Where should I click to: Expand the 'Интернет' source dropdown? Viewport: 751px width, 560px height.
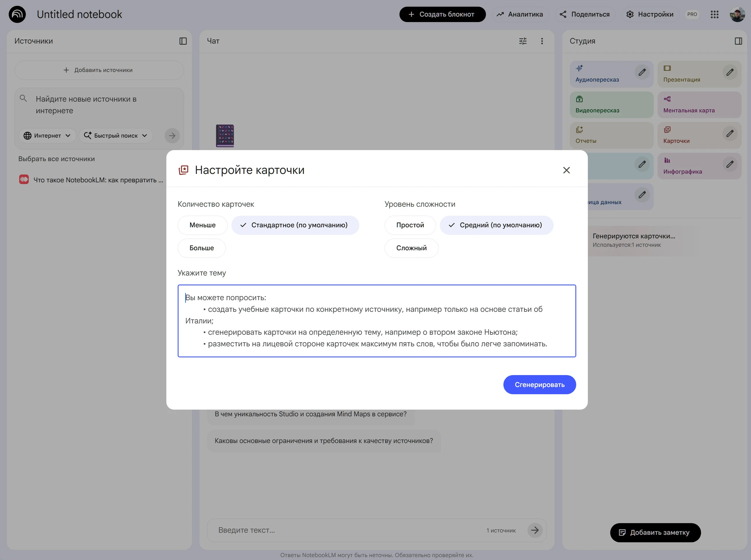click(47, 136)
